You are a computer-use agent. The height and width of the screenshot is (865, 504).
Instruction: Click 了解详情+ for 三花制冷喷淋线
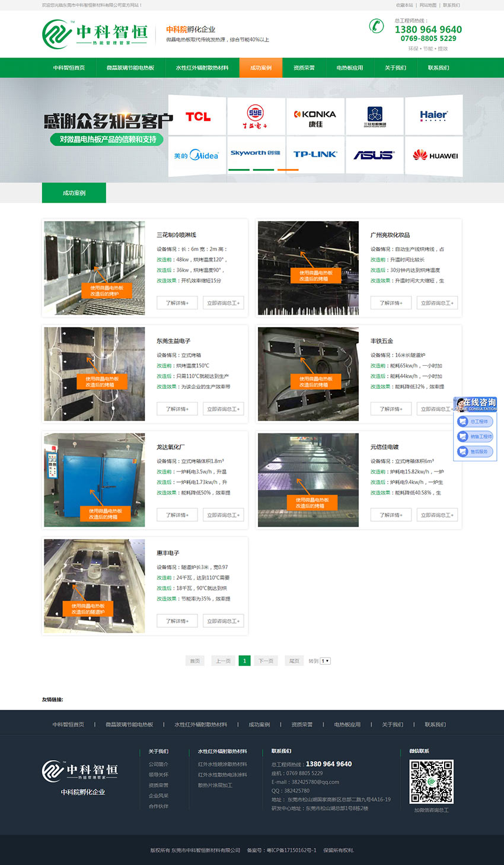pyautogui.click(x=177, y=303)
